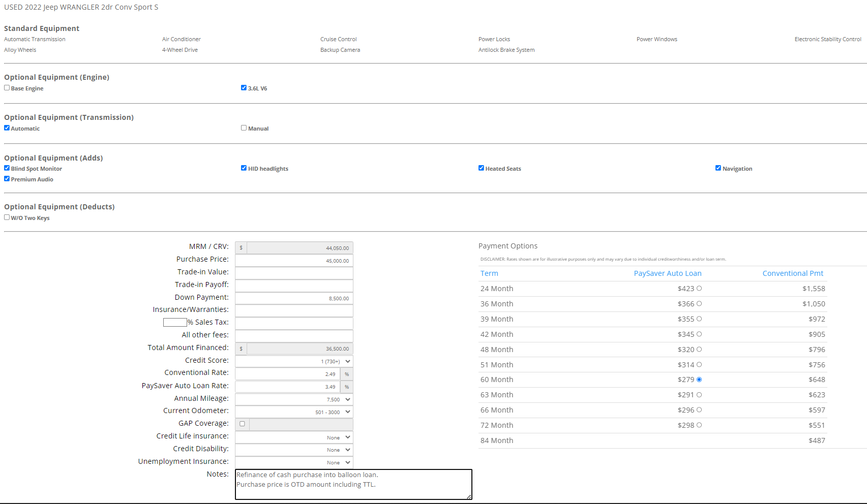Click the PaySaver Auto Loan column header
The height and width of the screenshot is (504, 867).
(668, 273)
